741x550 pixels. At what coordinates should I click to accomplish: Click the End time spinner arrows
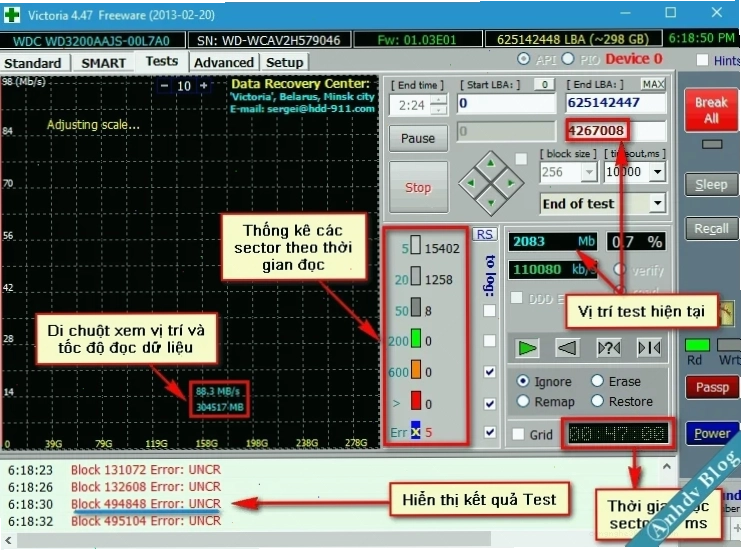point(439,105)
